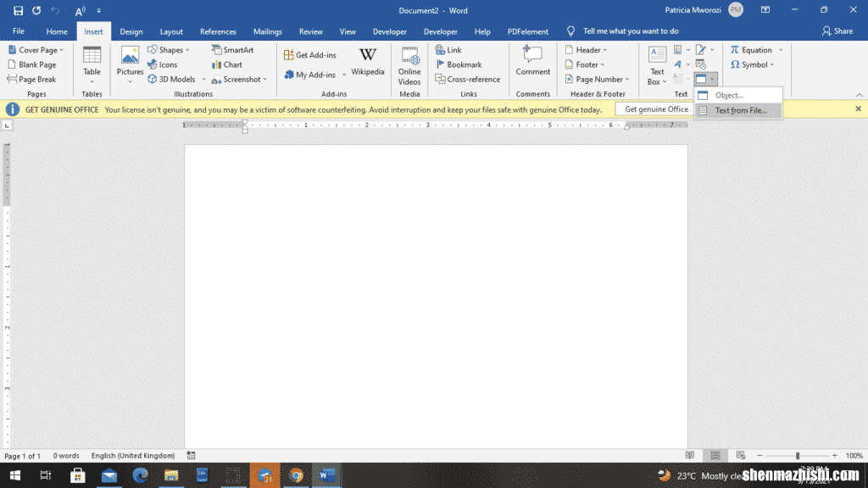Open Task View on the taskbar
Viewport: 868px width, 488px height.
46,475
